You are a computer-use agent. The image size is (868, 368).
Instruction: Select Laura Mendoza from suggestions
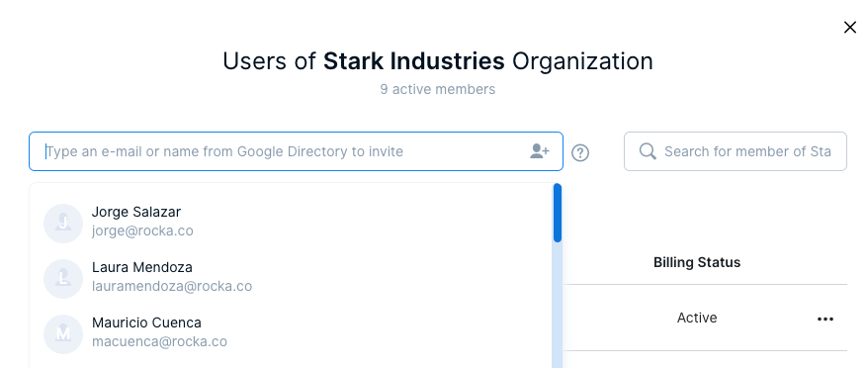pos(292,279)
